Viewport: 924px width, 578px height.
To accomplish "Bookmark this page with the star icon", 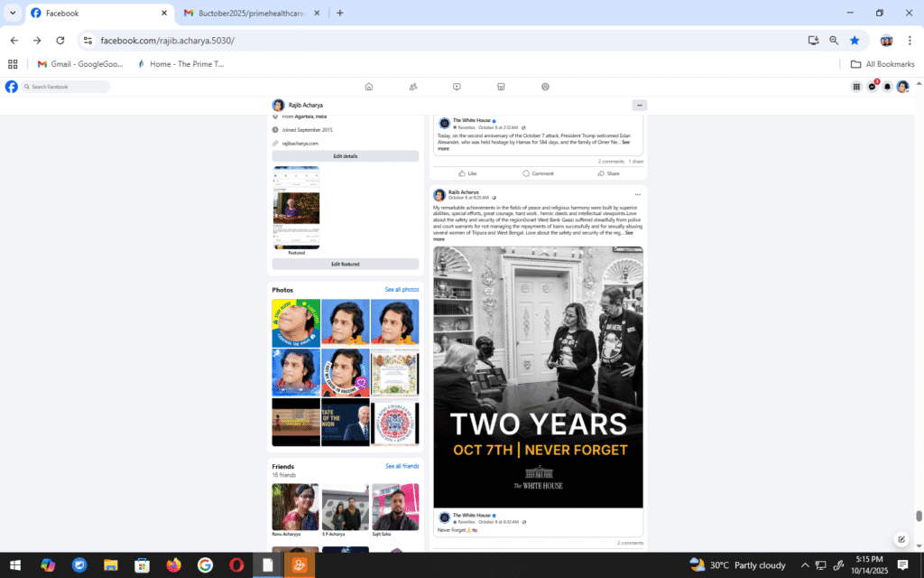I will 854,41.
